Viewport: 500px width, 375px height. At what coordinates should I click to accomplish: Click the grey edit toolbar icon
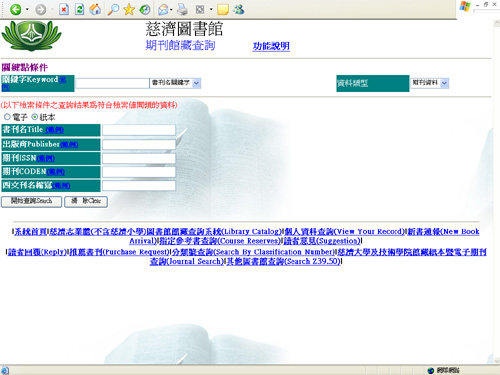pos(200,9)
